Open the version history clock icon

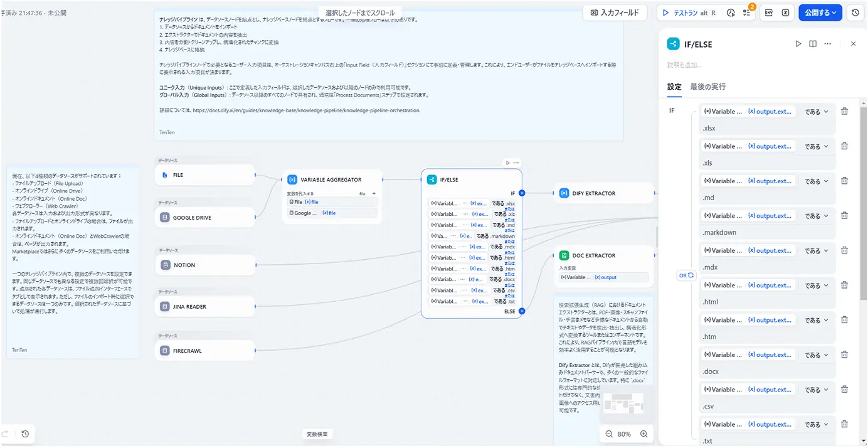pyautogui.click(x=855, y=13)
